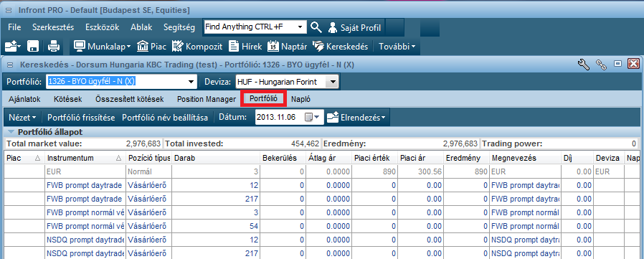Image resolution: width=644 pixels, height=259 pixels.
Task: Click the open/export folder icon in toolbar
Action: pyautogui.click(x=13, y=47)
